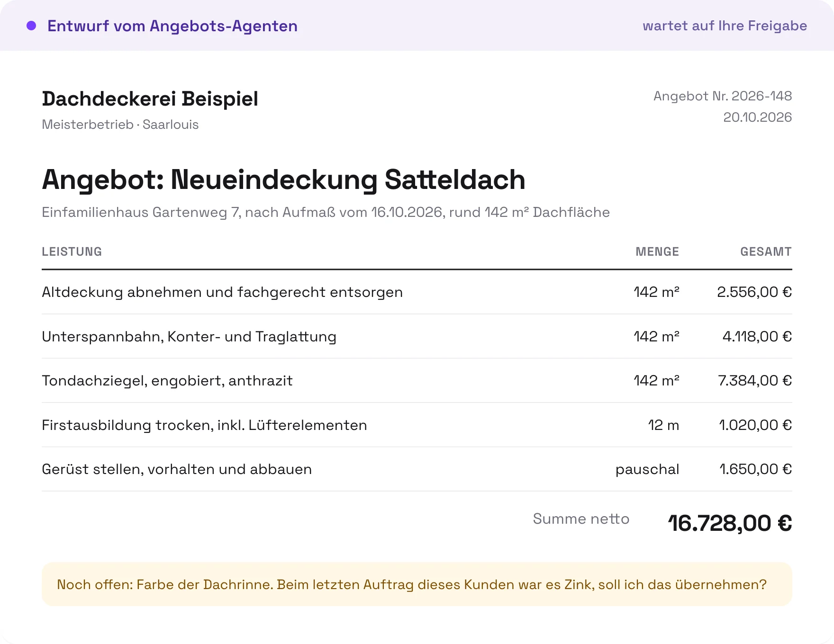Click the offer number 'Angebot Nr. 2026-148'
This screenshot has width=834, height=644.
[x=723, y=96]
